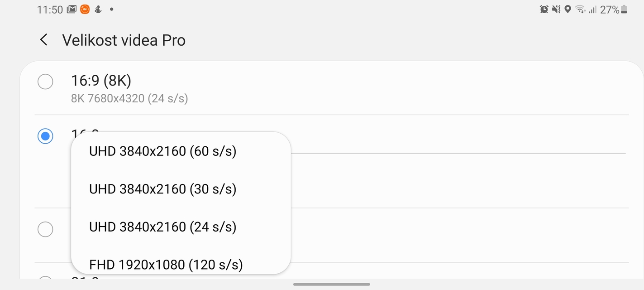Open the Gmail notification icon in status bar
This screenshot has width=644, height=290.
[x=71, y=9]
